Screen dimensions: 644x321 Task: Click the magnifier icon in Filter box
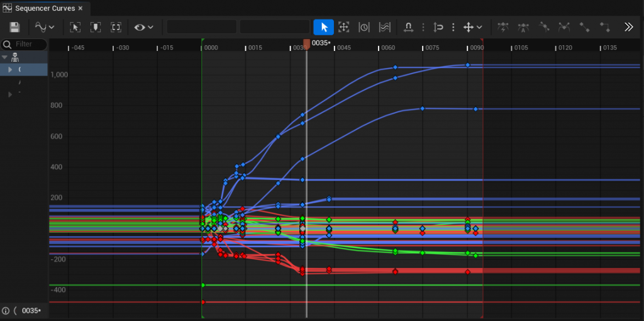(x=8, y=44)
